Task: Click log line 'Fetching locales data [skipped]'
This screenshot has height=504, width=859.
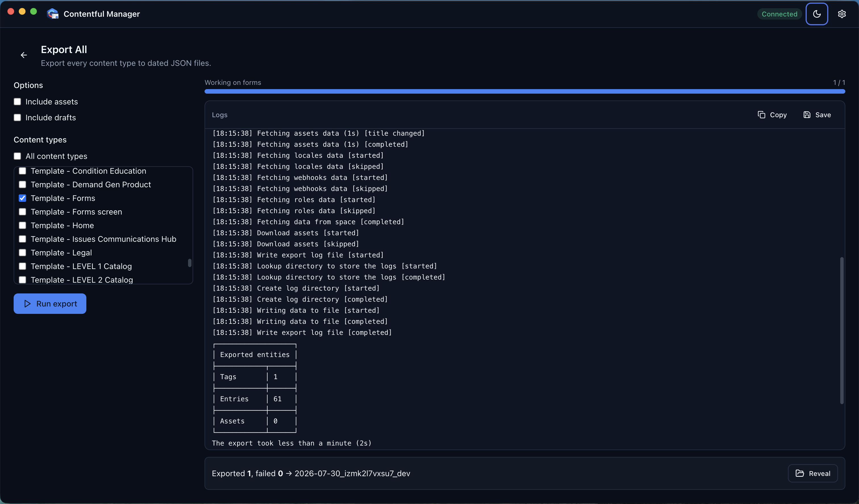Action: (x=298, y=167)
